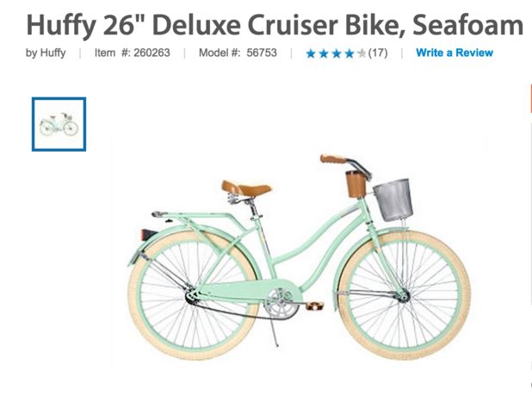Click Model number 56753 text
This screenshot has width=532, height=409.
tap(238, 53)
